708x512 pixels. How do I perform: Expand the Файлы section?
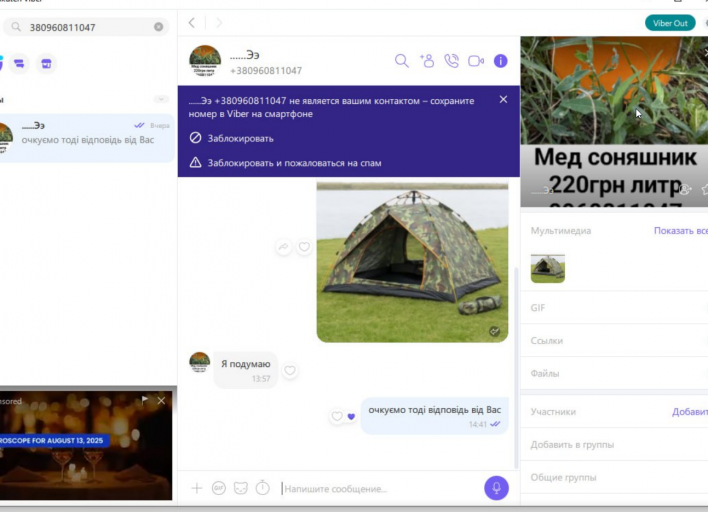[614, 373]
